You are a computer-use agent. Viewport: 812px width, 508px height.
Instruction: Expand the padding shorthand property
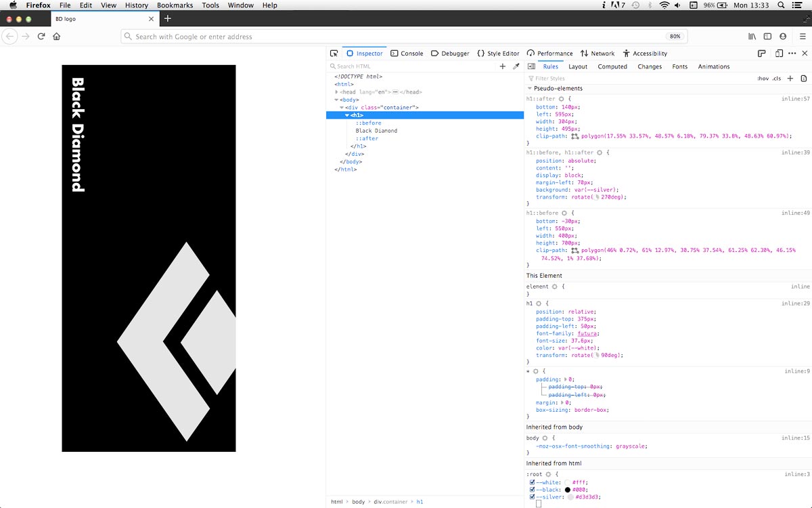[x=566, y=380]
